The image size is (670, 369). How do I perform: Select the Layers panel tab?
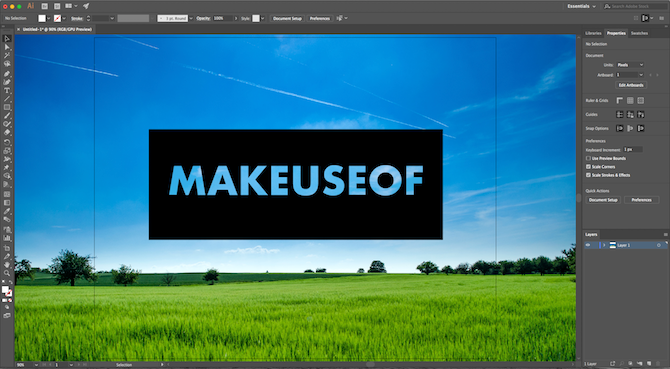591,234
